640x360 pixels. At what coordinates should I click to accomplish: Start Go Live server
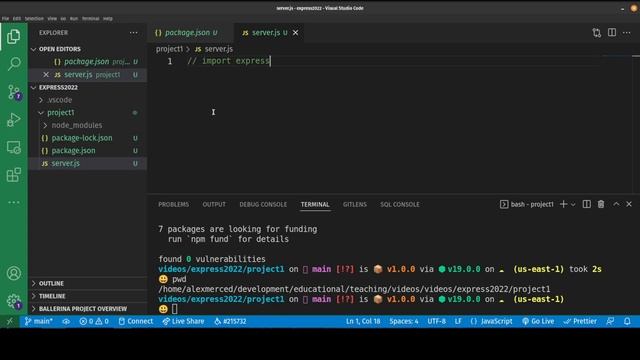pos(538,322)
